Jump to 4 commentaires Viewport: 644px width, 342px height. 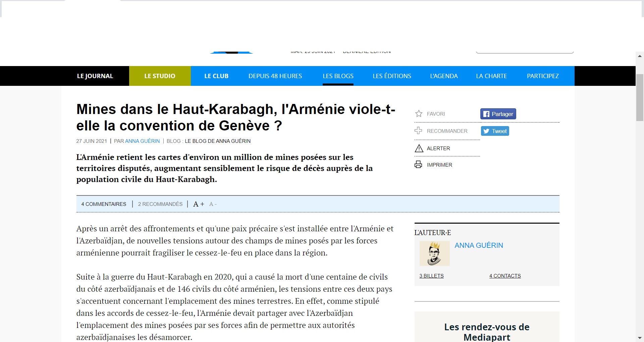click(x=104, y=204)
